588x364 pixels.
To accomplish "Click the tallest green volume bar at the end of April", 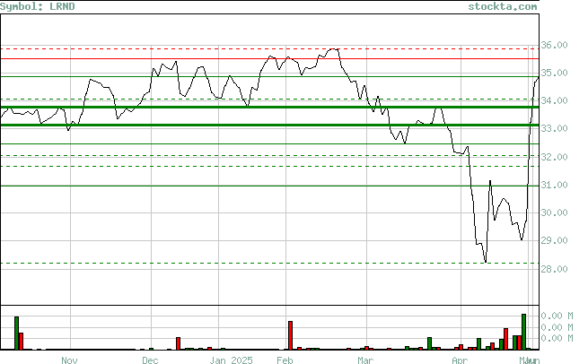I will (x=524, y=332).
